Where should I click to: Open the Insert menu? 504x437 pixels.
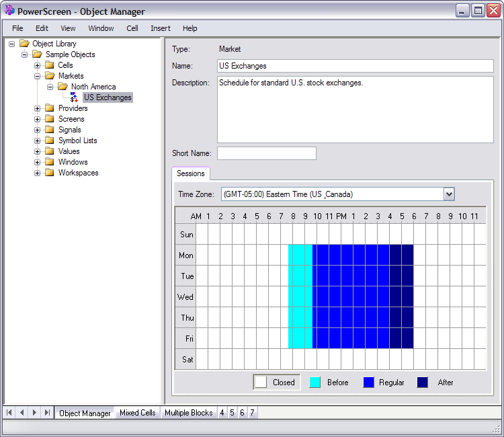point(161,28)
